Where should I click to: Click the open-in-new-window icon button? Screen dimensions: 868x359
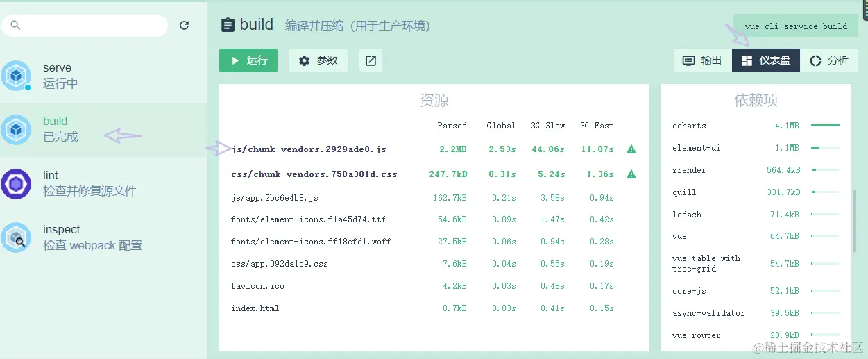tap(371, 60)
